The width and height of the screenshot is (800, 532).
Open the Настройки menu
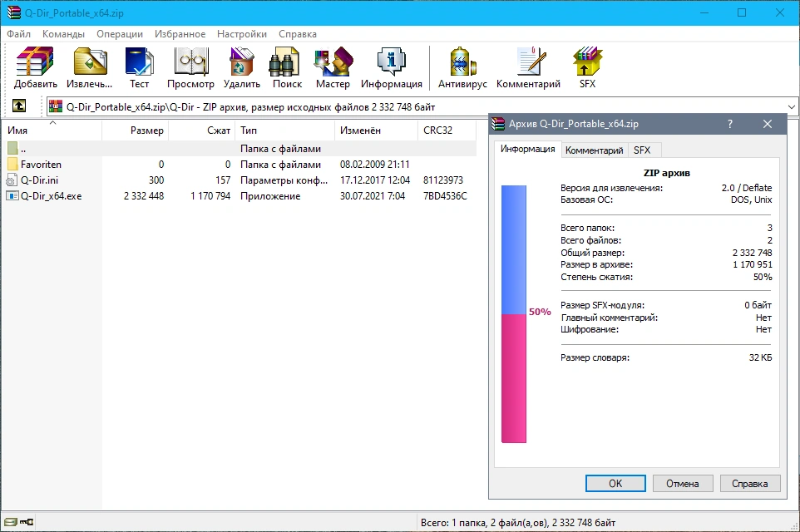[x=242, y=33]
